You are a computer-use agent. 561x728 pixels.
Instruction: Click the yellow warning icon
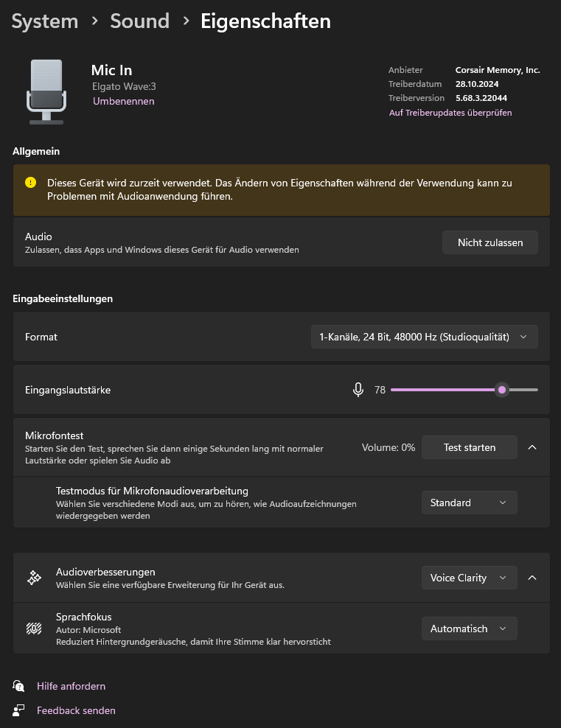tap(30, 182)
